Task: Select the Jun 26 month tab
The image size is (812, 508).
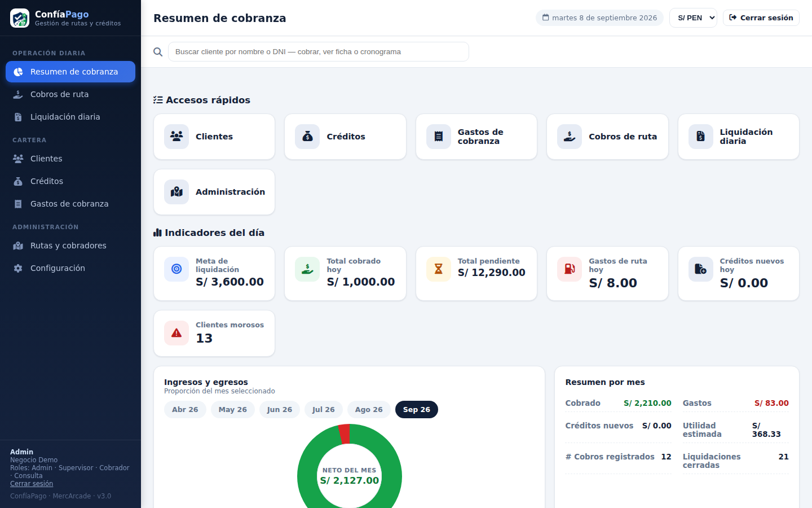Action: click(280, 410)
